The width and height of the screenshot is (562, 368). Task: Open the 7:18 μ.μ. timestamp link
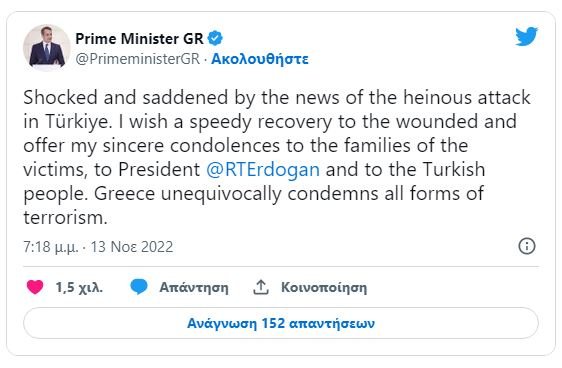(x=51, y=247)
